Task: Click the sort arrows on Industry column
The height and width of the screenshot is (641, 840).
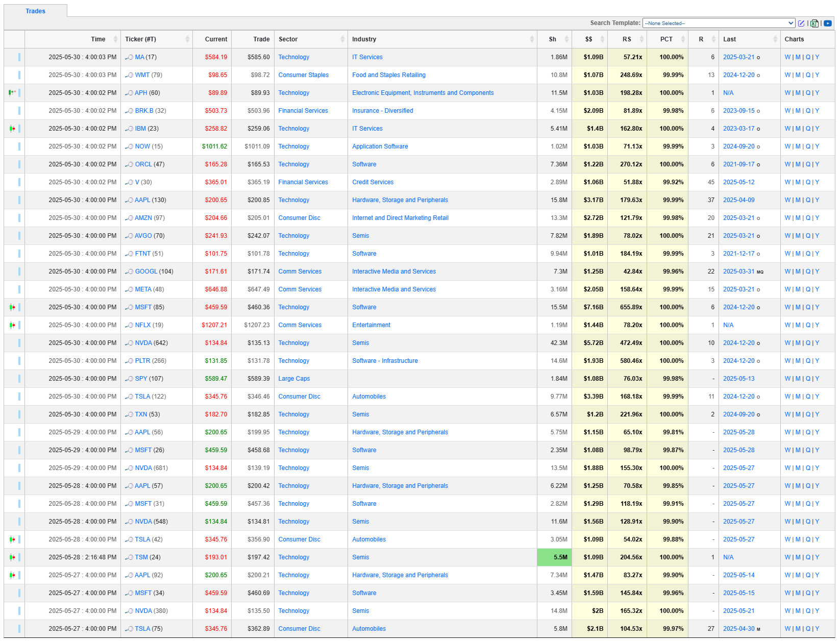Action: [532, 39]
